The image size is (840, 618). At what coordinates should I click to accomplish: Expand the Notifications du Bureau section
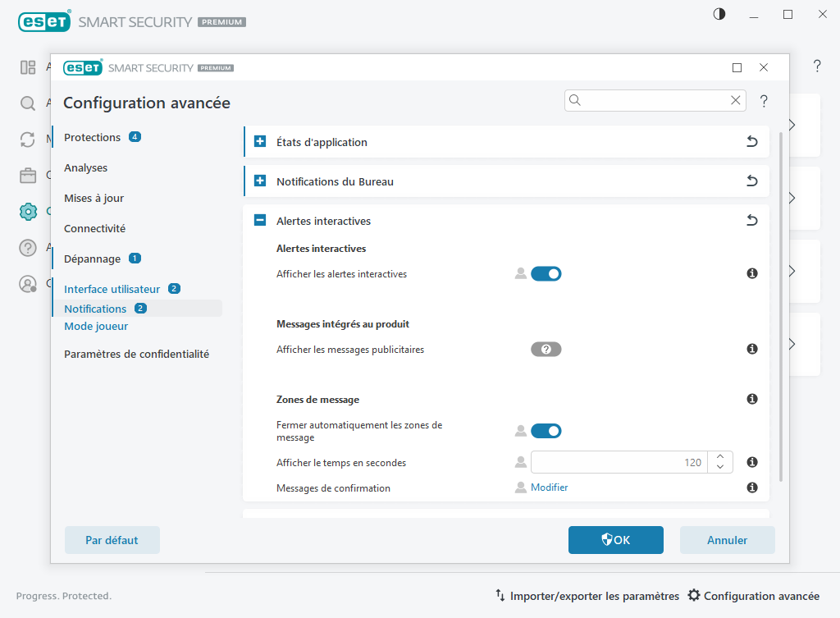point(260,181)
